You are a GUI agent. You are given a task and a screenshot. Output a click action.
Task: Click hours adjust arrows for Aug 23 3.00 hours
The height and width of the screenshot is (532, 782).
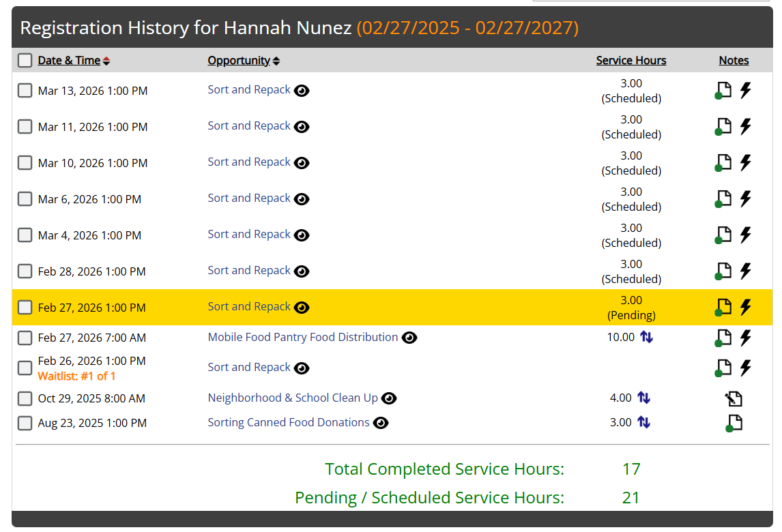[x=644, y=423]
